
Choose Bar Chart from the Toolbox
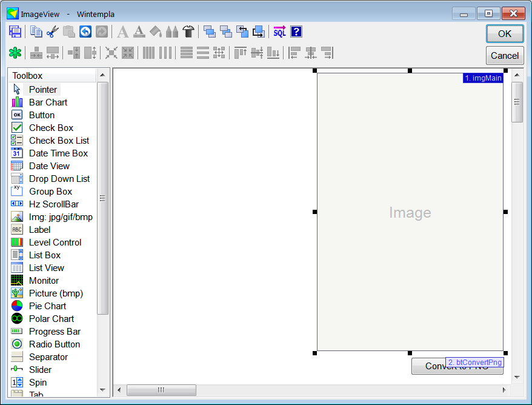click(48, 102)
